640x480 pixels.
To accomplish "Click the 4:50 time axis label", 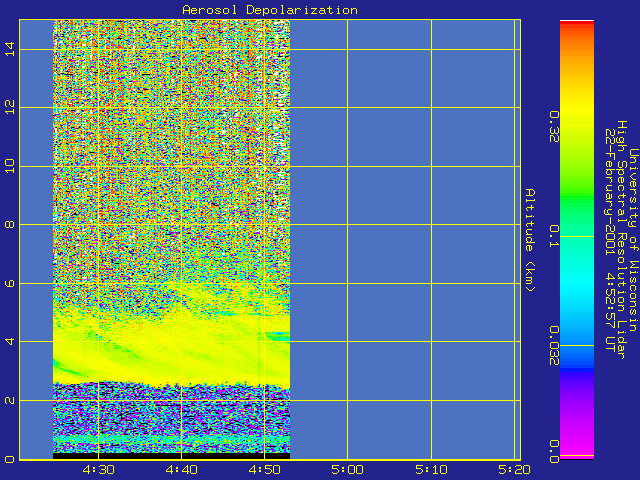I will pyautogui.click(x=264, y=469).
